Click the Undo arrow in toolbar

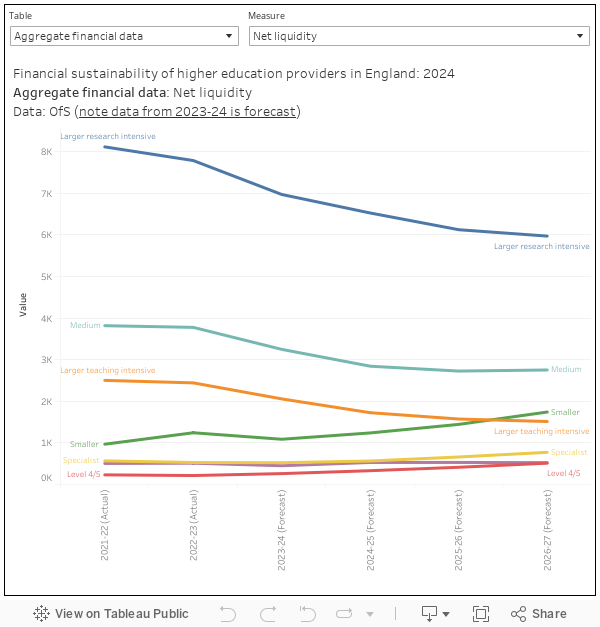(x=228, y=614)
